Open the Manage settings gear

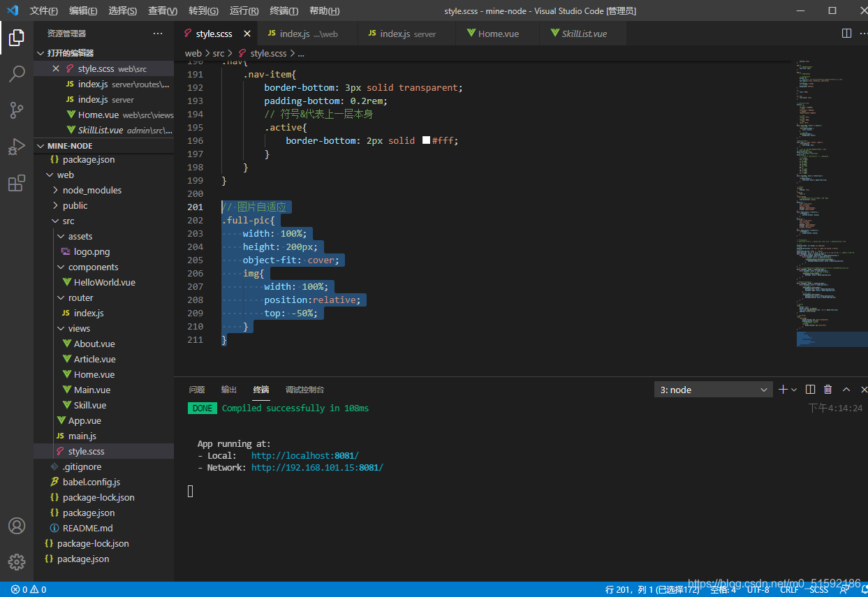[x=17, y=561]
